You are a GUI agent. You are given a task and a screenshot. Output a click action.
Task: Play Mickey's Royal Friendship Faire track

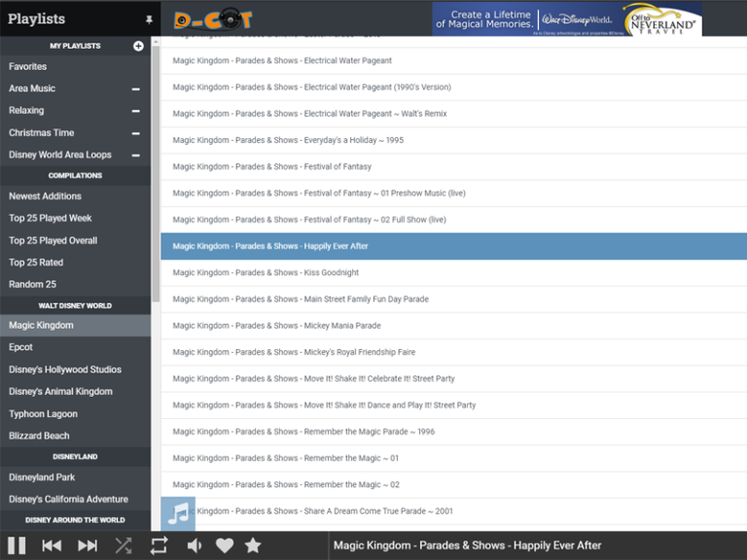(294, 352)
